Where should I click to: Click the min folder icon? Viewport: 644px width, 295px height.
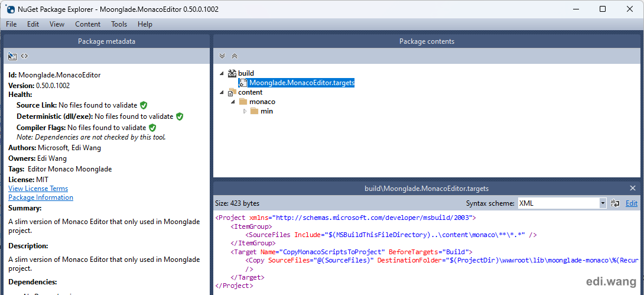254,111
